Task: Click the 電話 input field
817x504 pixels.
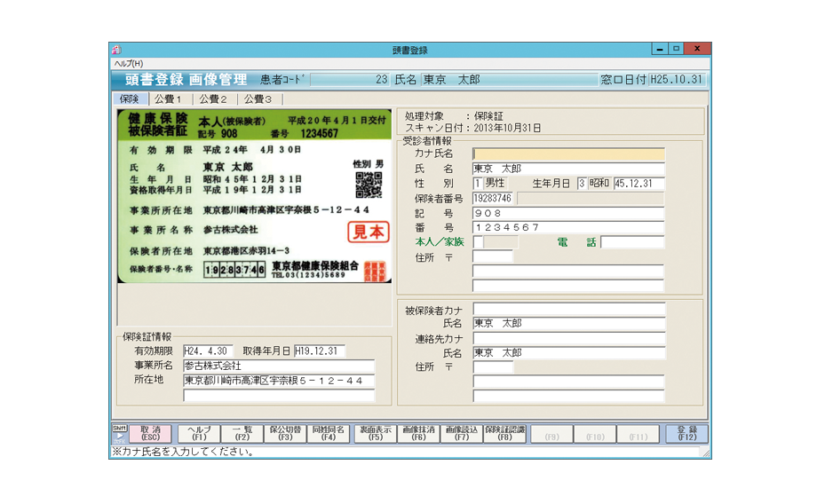Action: click(632, 242)
